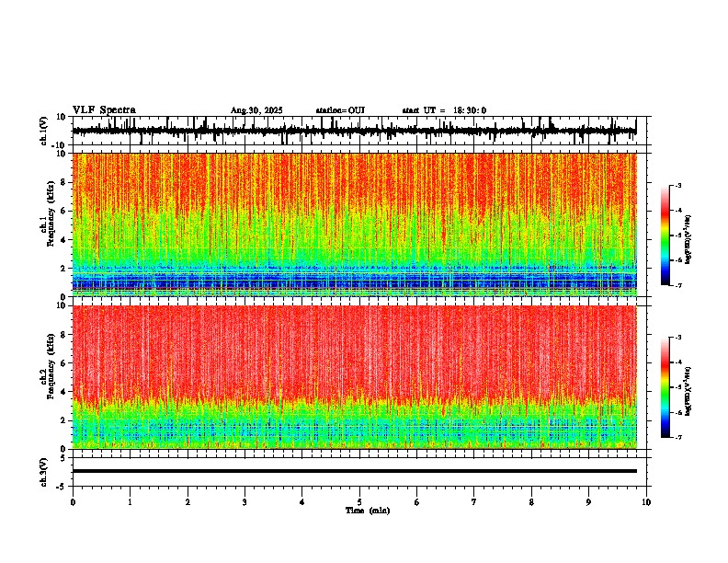Click the time axis tick label "7"
Screen dimensions: 728x563
point(474,502)
